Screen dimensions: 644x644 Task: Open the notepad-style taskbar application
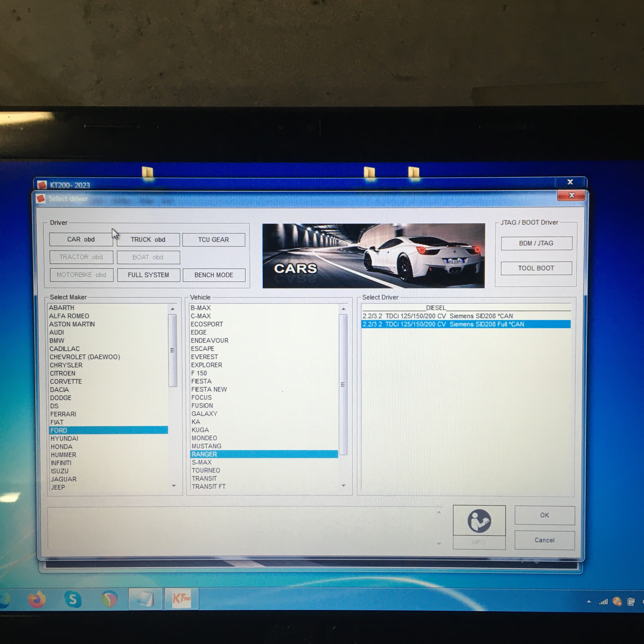pos(146,599)
